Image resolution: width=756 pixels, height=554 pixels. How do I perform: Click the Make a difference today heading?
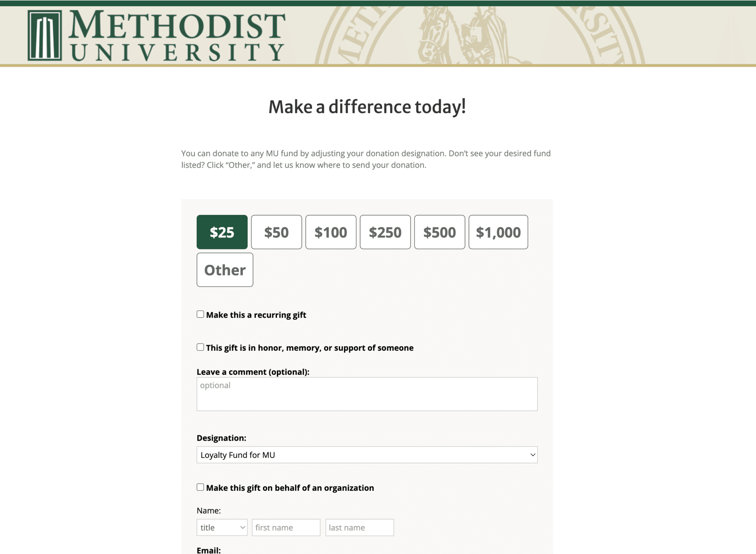(x=367, y=107)
